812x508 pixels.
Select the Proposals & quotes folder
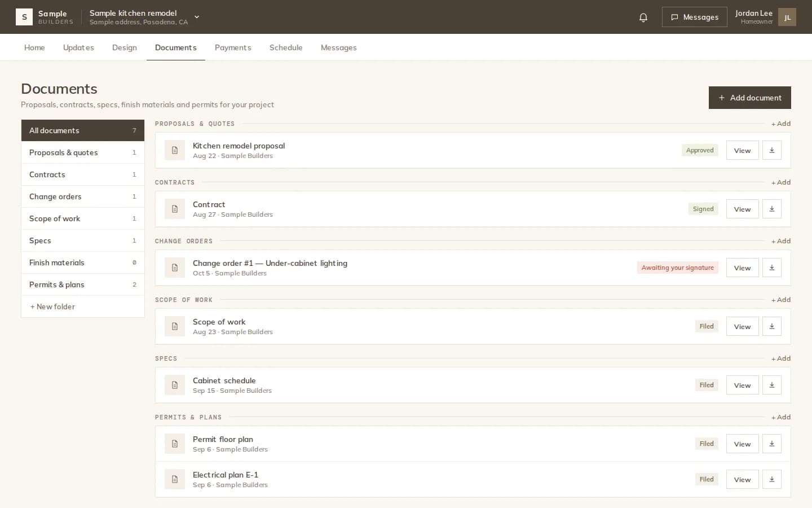83,152
